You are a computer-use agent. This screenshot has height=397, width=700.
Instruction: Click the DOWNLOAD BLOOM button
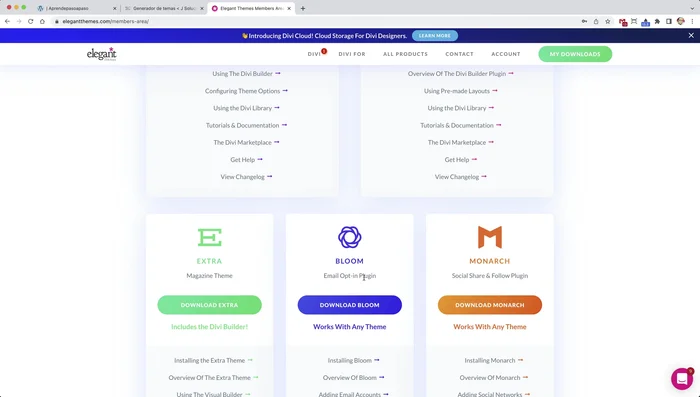click(350, 305)
